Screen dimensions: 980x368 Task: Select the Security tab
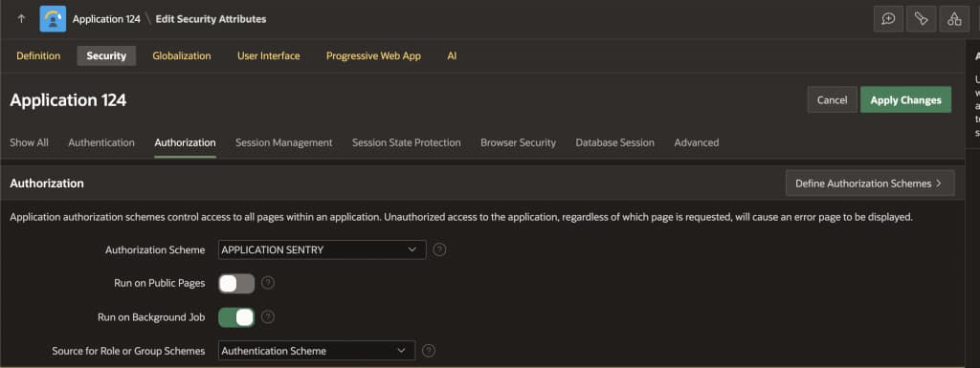tap(106, 55)
